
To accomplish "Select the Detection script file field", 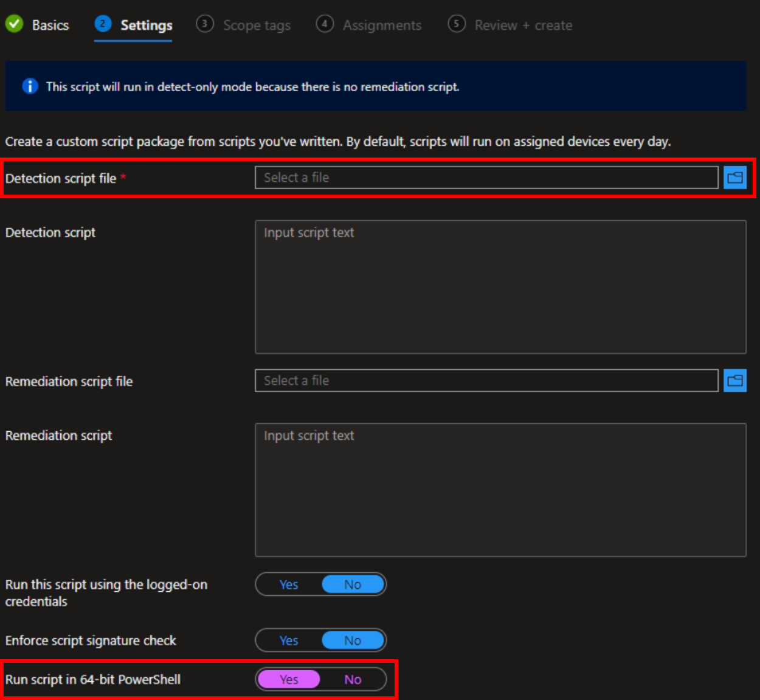I will coord(486,177).
